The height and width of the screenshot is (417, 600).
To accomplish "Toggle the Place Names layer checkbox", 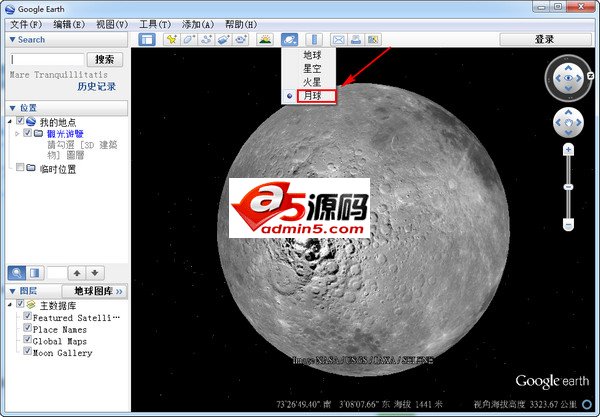I will click(28, 328).
